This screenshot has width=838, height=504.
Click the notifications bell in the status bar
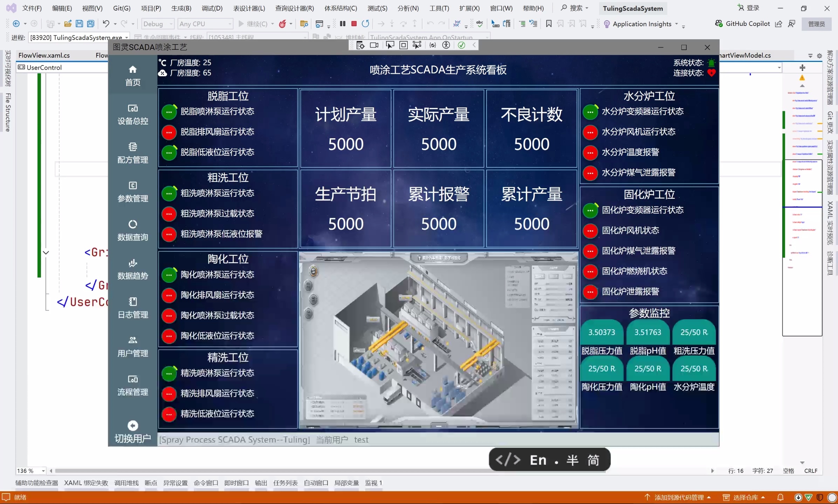pyautogui.click(x=781, y=497)
